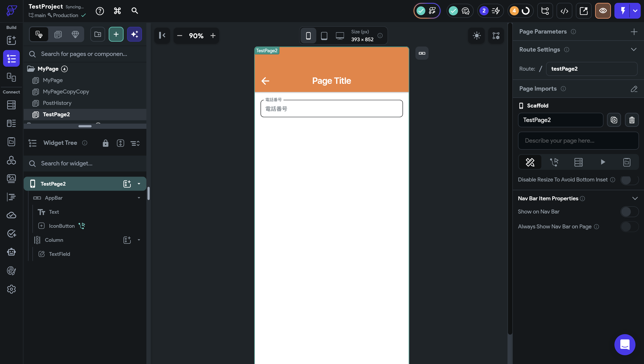Open the Branching menu icon in top bar
Image resolution: width=644 pixels, height=364 pixels.
[x=545, y=11]
